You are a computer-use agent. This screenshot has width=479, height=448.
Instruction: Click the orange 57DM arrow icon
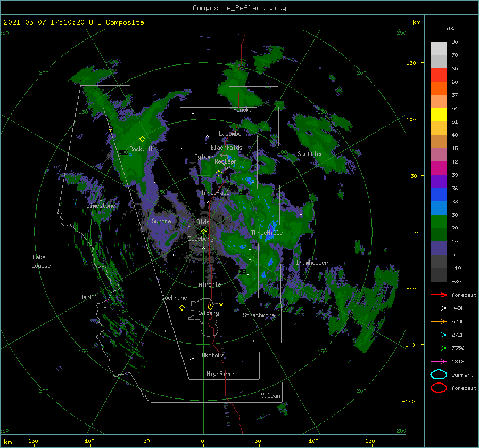click(439, 321)
